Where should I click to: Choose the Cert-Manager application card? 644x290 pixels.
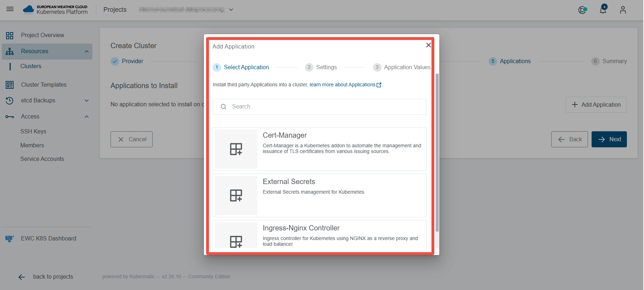pyautogui.click(x=320, y=149)
